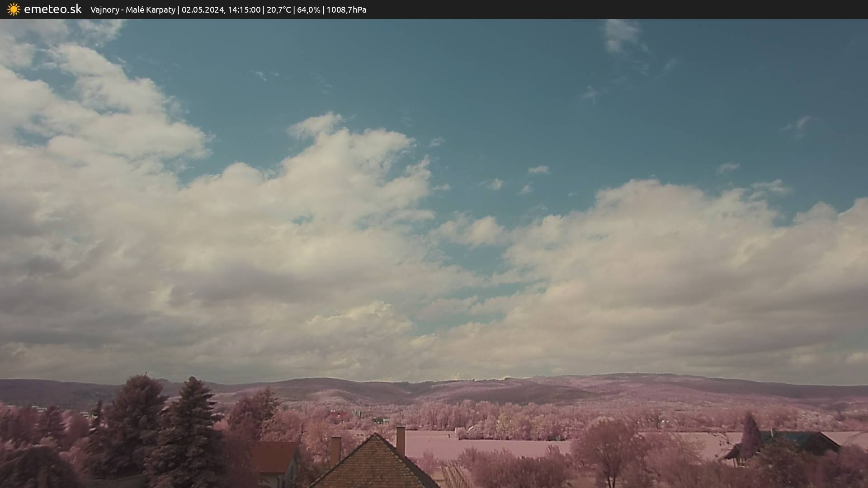Click the tall brick chimney on the rooftop

tap(401, 441)
